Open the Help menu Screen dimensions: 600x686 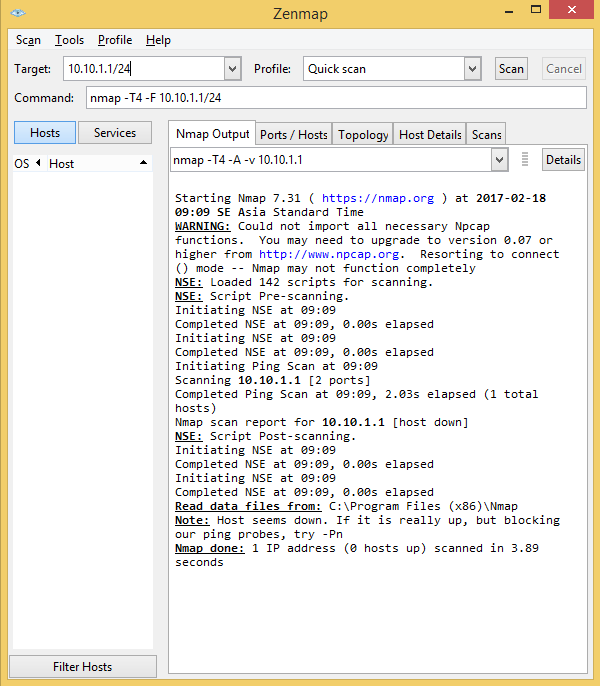158,40
